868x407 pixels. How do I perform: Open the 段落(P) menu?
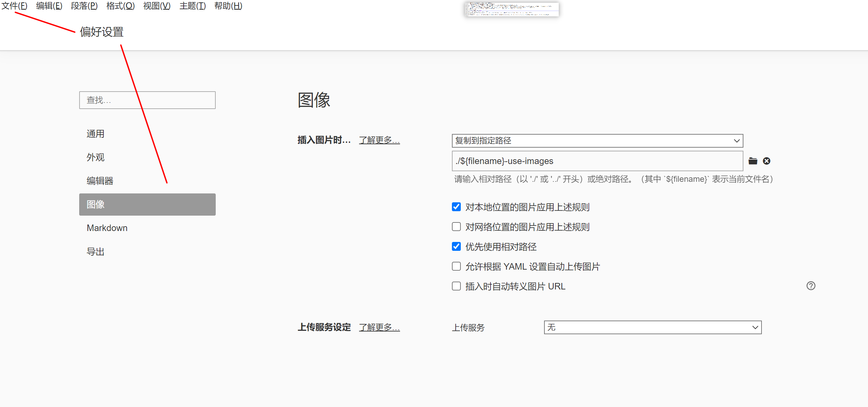(x=84, y=6)
